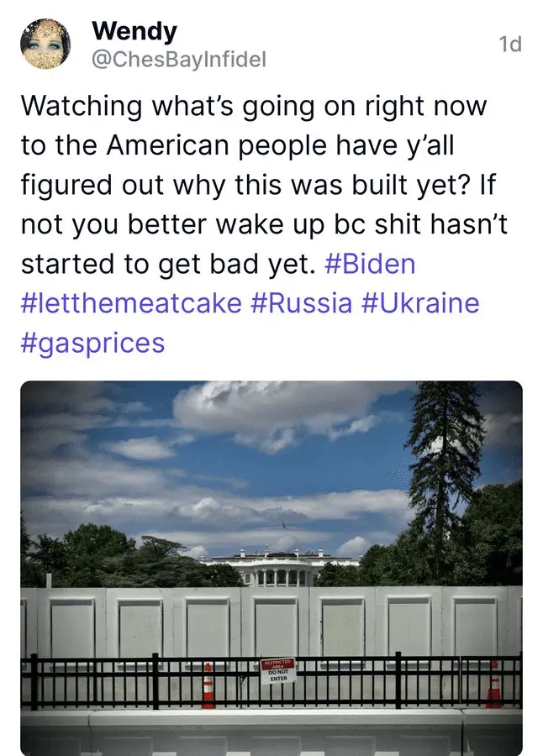The image size is (543, 756).
Task: Click the Restricted Area Do Not Enter sign
Action: click(277, 669)
